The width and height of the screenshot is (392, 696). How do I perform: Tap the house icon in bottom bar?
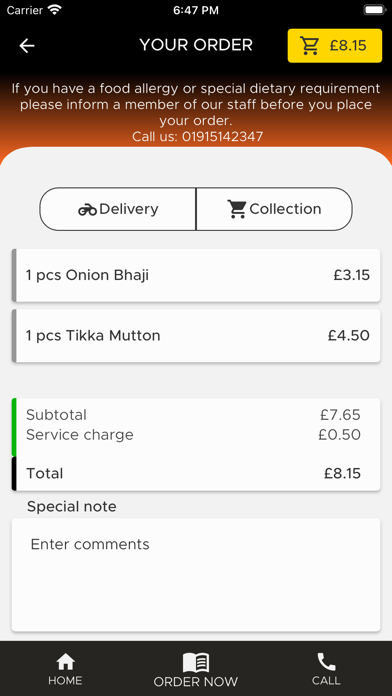tap(65, 662)
